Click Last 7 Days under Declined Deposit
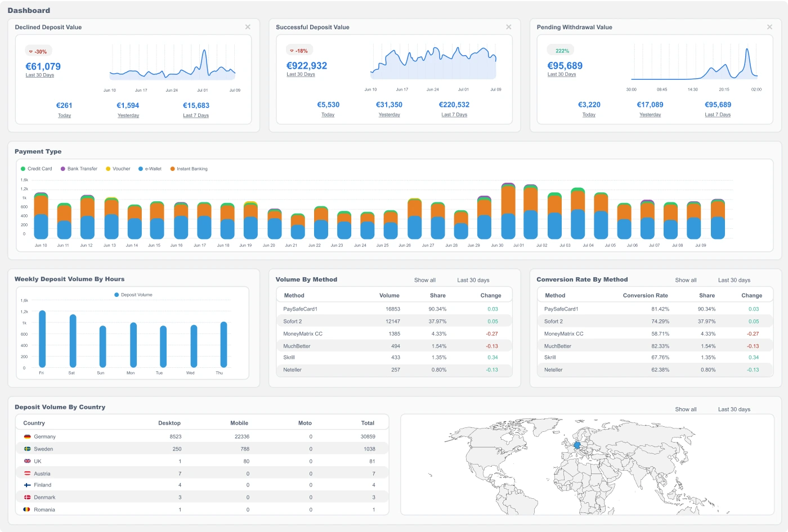This screenshot has height=532, width=788. click(196, 115)
